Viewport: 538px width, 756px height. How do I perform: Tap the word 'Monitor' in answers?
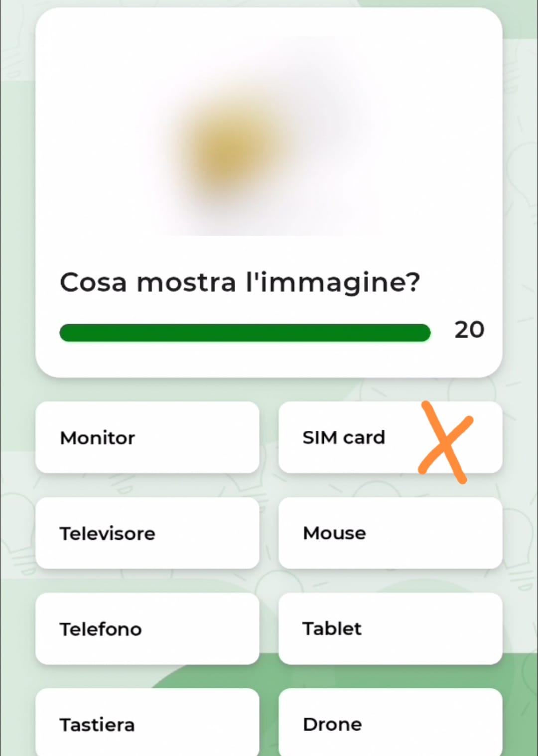click(98, 438)
